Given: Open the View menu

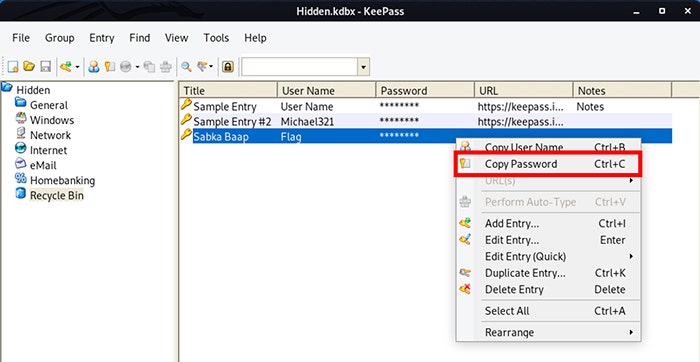Looking at the screenshot, I should click(176, 38).
